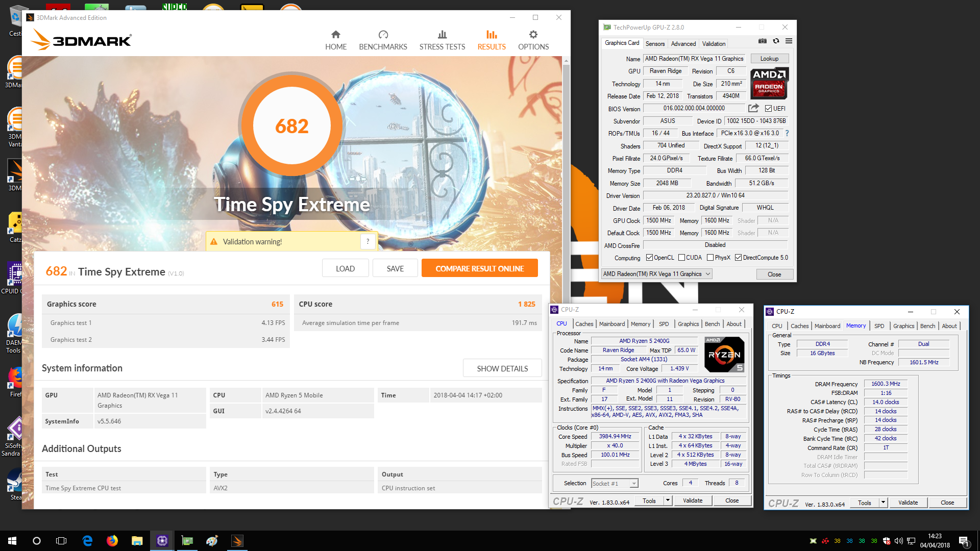Open File Explorer from the taskbar

pos(137,541)
